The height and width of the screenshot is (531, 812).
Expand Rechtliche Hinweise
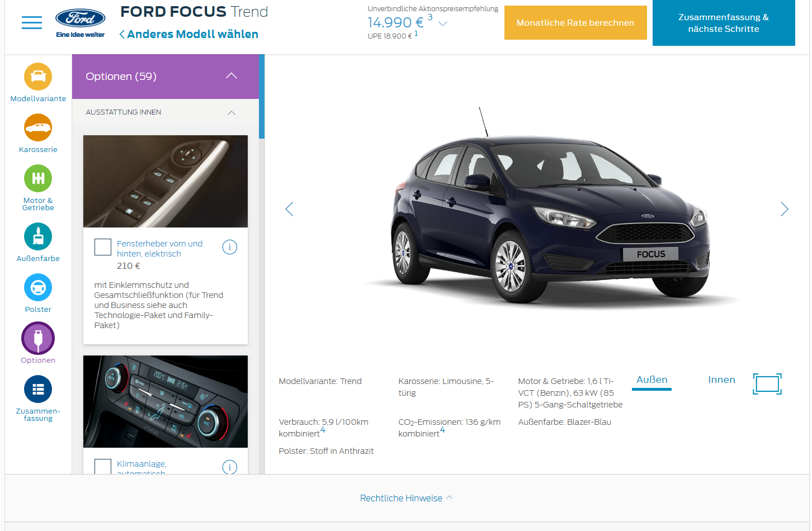[407, 498]
